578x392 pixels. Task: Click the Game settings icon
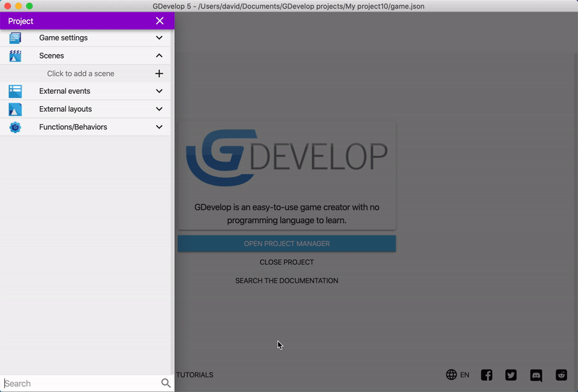click(x=15, y=38)
